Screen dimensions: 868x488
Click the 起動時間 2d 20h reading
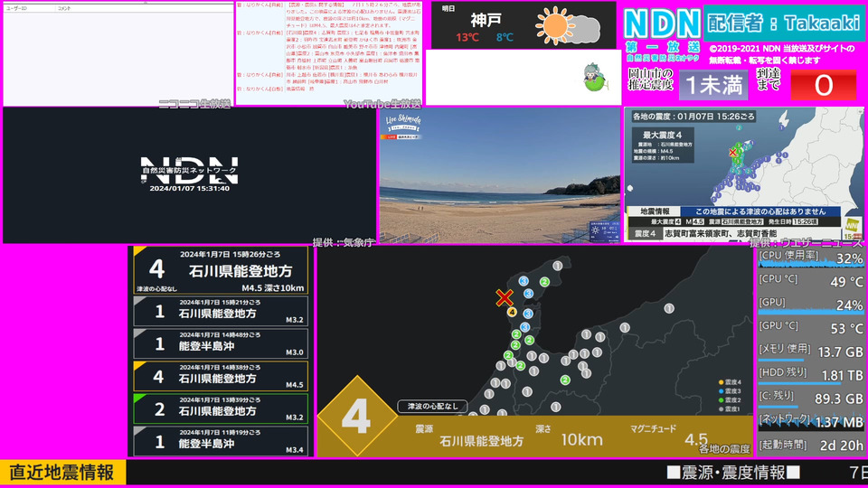coord(810,446)
